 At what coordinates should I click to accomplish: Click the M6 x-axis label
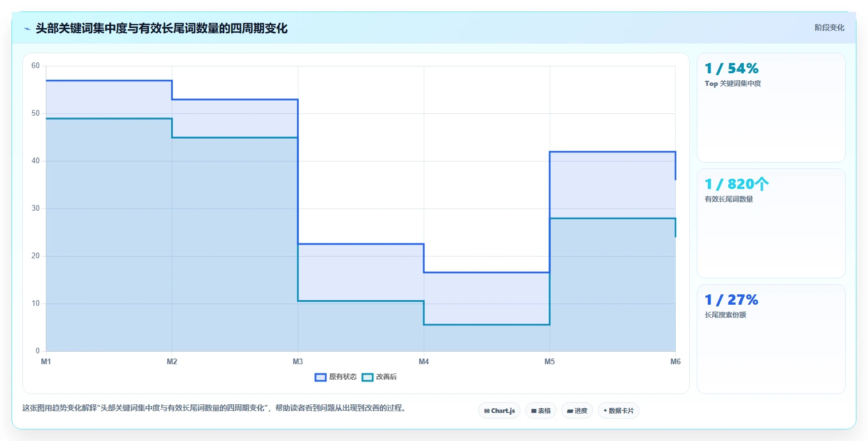676,361
